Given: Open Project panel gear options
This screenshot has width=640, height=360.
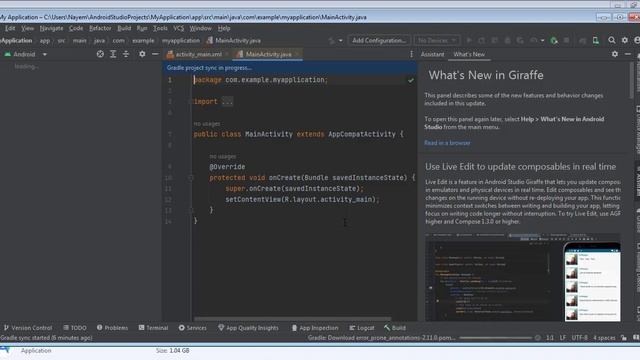Looking at the screenshot, I should (x=142, y=54).
